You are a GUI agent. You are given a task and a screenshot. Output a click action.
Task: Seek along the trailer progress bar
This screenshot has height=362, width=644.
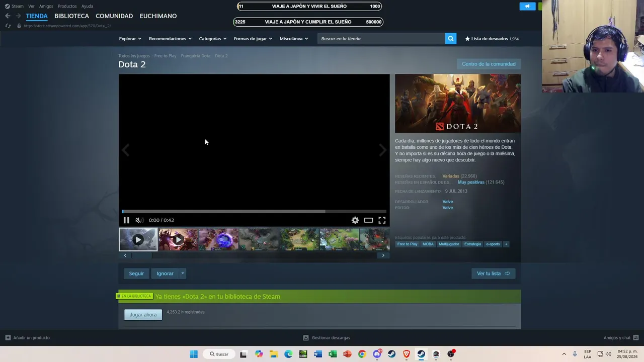tap(254, 212)
